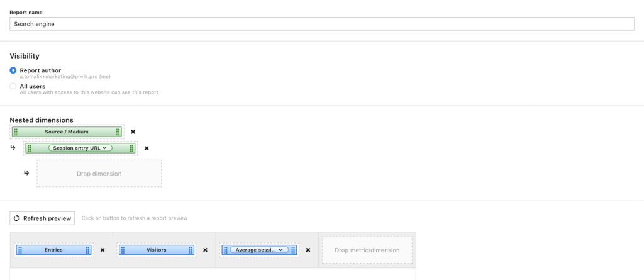Select Report author visibility option
This screenshot has height=280, width=644.
pyautogui.click(x=13, y=70)
